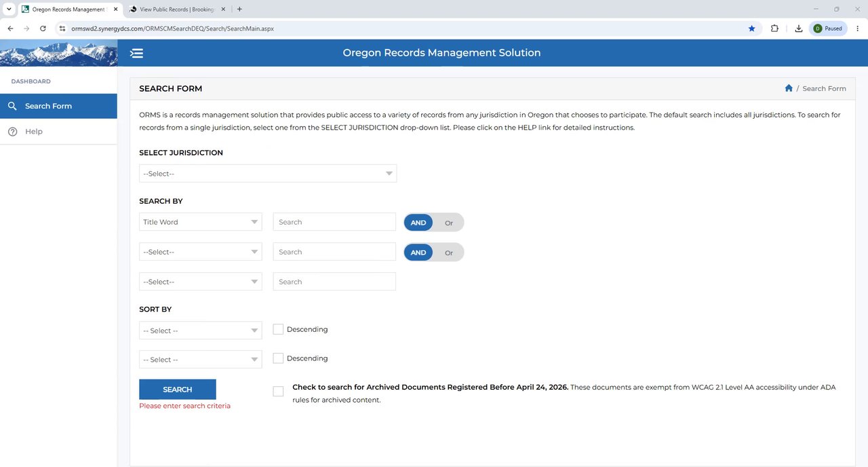
Task: Switch to the View Public Records tab
Action: pyautogui.click(x=176, y=10)
